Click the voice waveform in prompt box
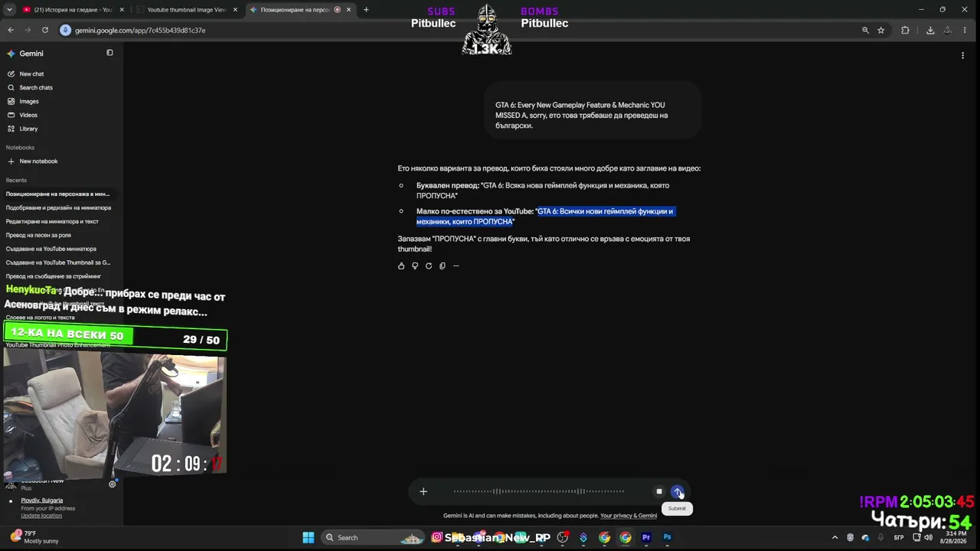The image size is (980, 551). tap(539, 491)
